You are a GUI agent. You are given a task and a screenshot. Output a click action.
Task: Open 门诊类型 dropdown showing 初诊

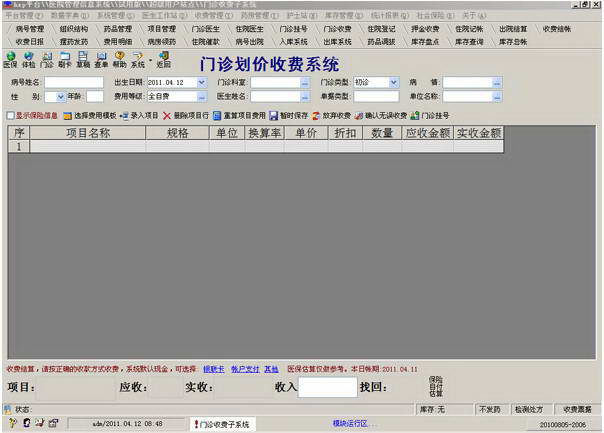point(393,82)
